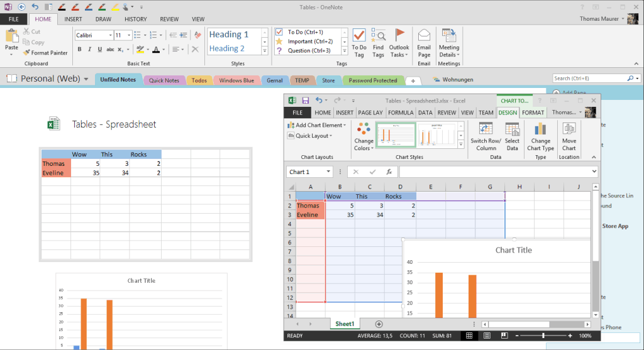Viewport: 644px width, 350px height.
Task: Select the first chart style thumbnail
Action: pos(396,134)
